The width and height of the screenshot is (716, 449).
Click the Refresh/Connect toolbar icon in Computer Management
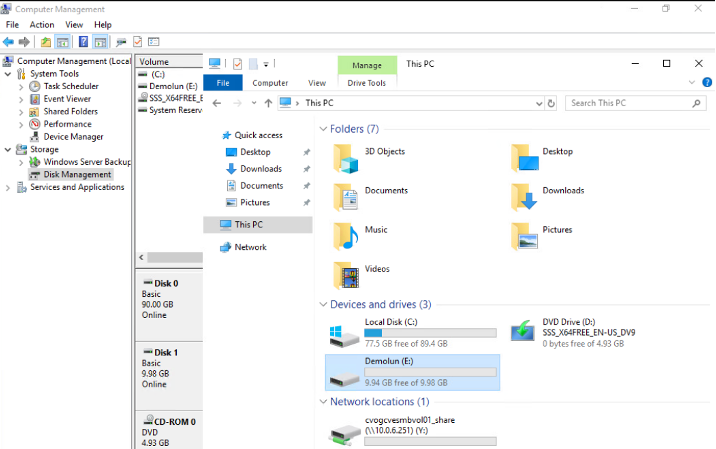(x=121, y=42)
